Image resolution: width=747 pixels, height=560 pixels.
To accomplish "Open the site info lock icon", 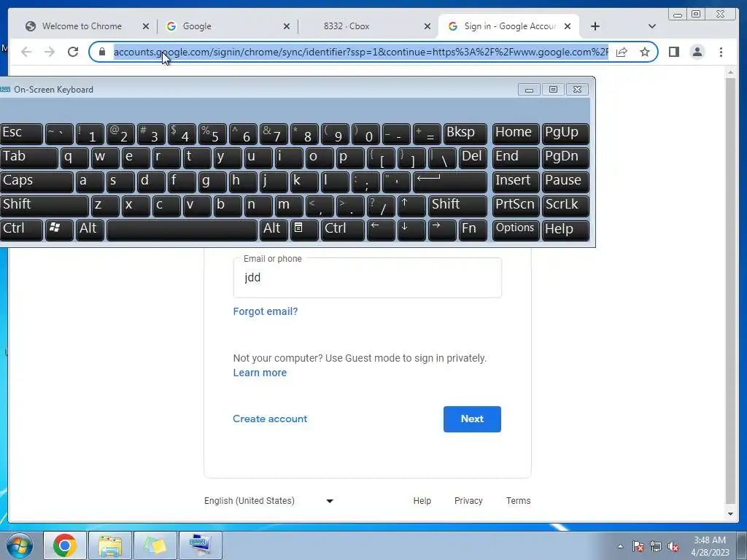I will [x=102, y=52].
